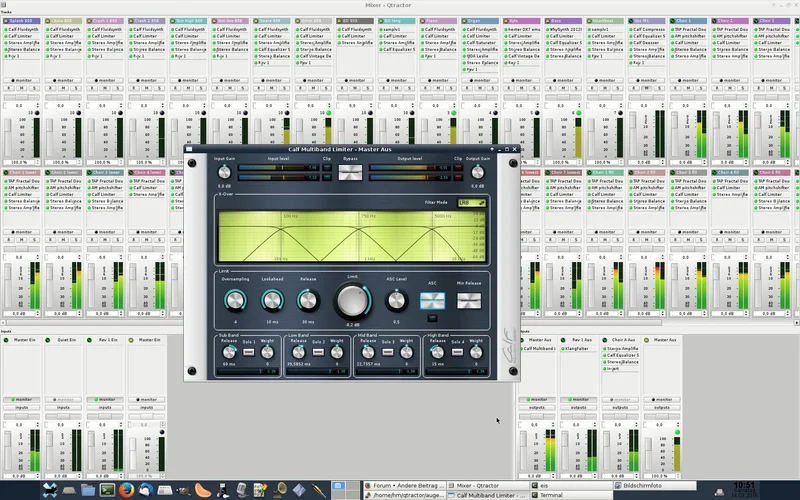Click the ASC Level knob

tap(397, 299)
